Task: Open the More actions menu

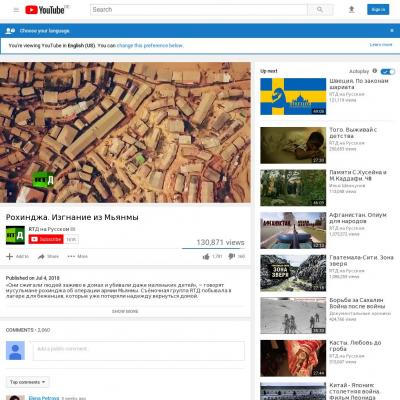Action: coord(77,256)
